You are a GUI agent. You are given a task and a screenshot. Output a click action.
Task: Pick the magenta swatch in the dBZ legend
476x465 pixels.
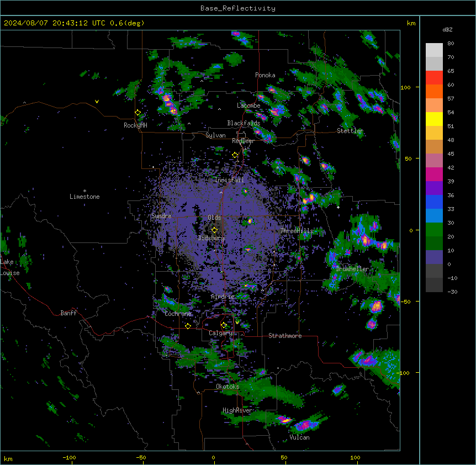[x=434, y=174]
